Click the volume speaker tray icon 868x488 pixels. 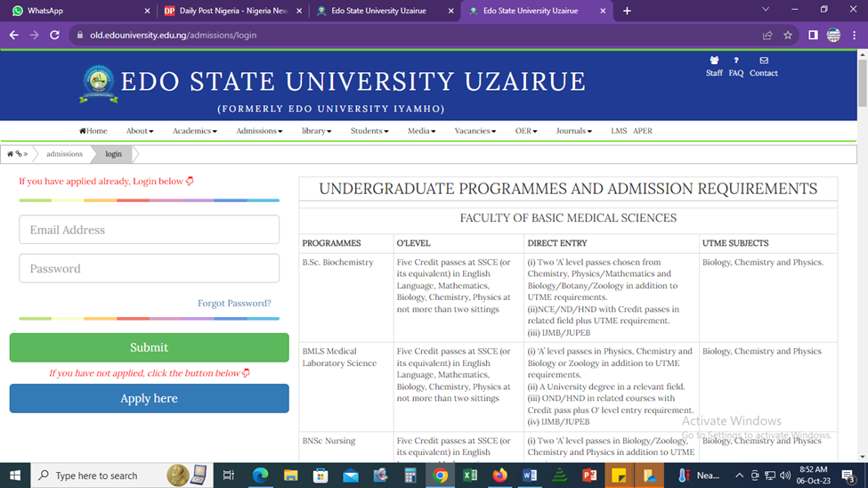click(x=785, y=476)
